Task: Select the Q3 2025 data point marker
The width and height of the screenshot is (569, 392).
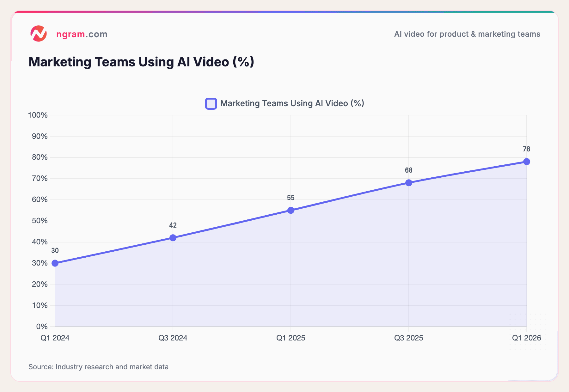Action: point(409,182)
